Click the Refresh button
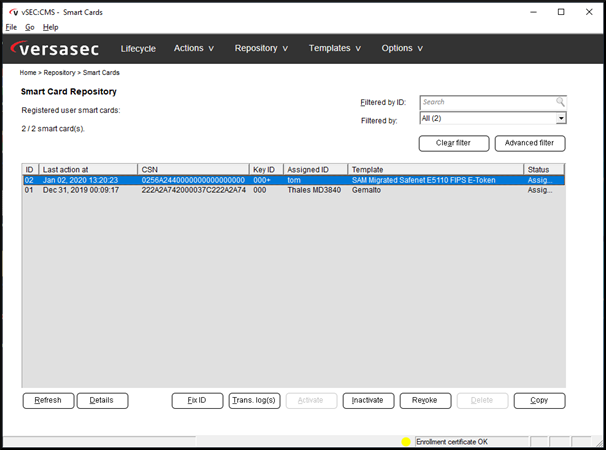606x450 pixels. (48, 401)
